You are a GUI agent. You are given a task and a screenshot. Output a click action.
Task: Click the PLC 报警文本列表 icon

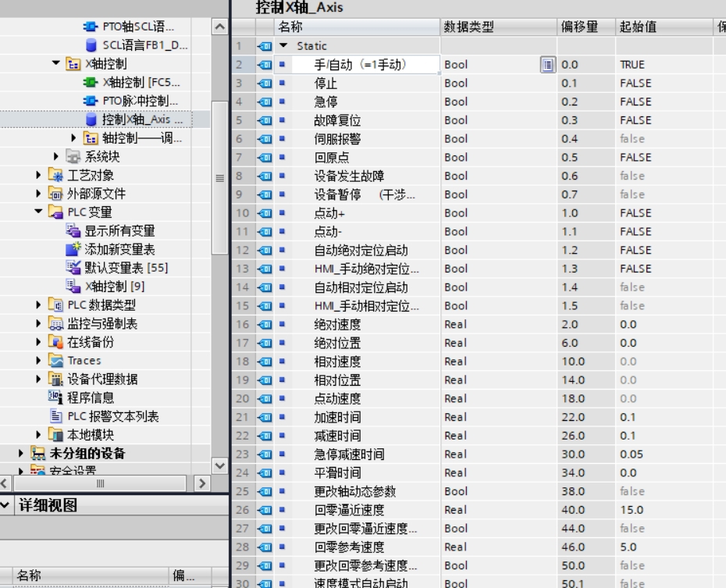(x=55, y=415)
